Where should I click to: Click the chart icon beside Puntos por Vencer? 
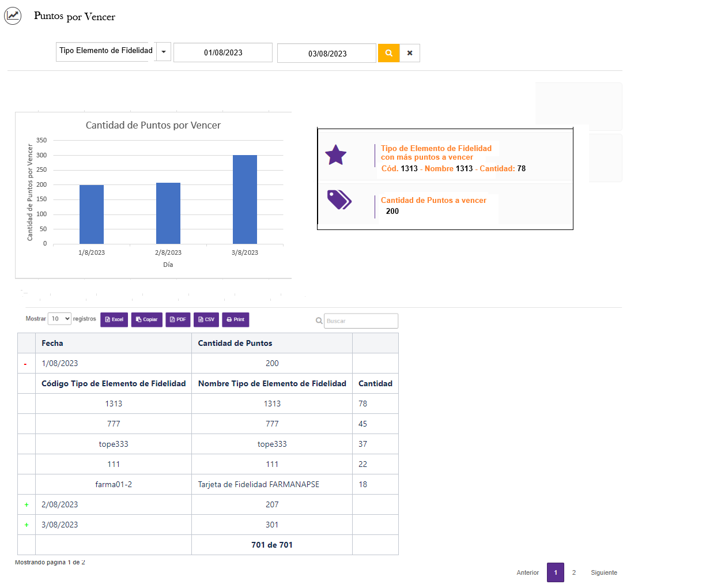pos(13,16)
